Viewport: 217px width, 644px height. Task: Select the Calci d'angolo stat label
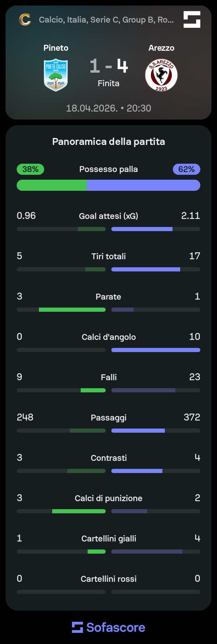108,337
